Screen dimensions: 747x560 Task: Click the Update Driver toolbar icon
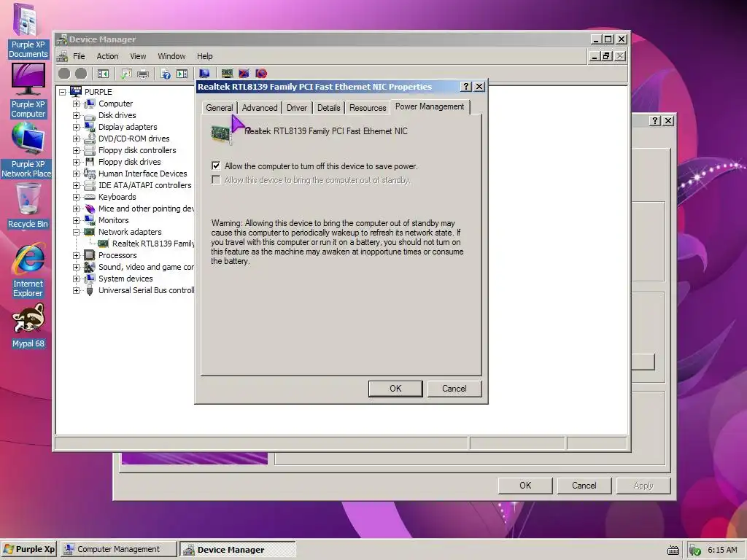[x=228, y=74]
